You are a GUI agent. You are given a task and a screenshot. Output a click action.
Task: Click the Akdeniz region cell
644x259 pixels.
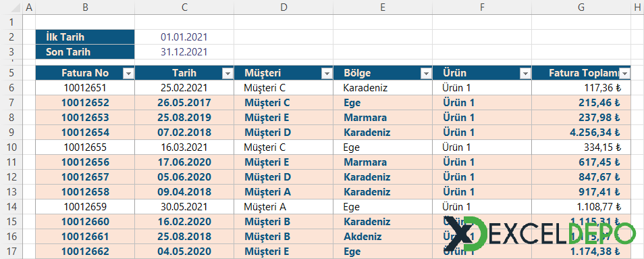coord(383,237)
